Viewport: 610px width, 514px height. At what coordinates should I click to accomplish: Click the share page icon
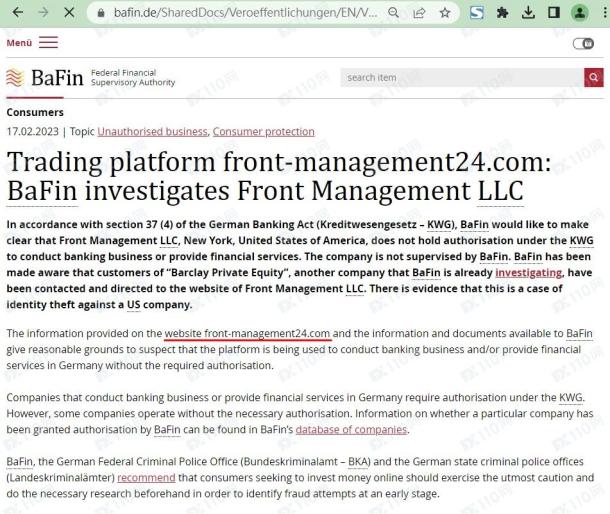[419, 13]
